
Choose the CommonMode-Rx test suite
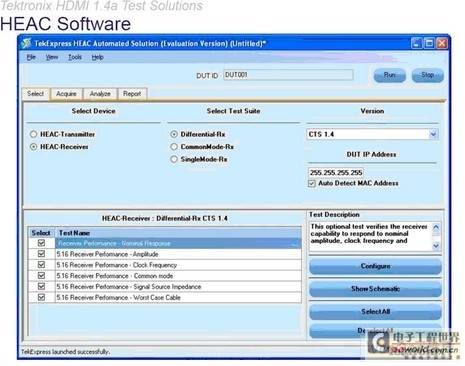[174, 147]
